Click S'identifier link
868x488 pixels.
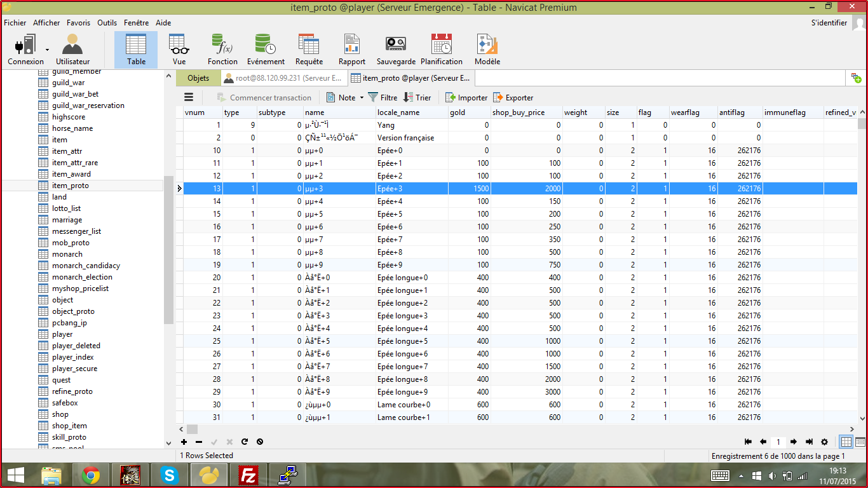(829, 23)
